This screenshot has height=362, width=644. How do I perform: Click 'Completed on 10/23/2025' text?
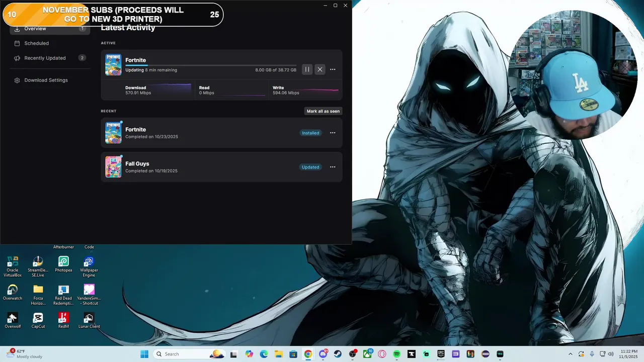coord(151,137)
